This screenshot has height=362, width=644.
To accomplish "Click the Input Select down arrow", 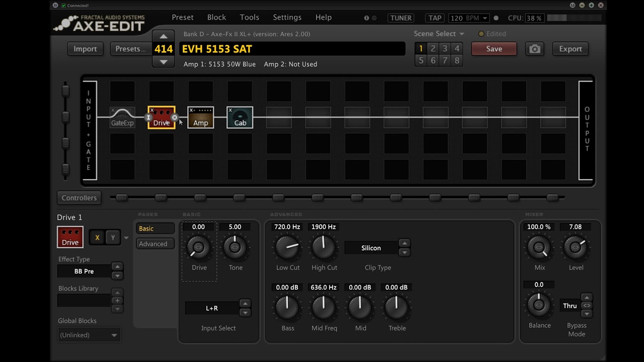I will pyautogui.click(x=245, y=312).
